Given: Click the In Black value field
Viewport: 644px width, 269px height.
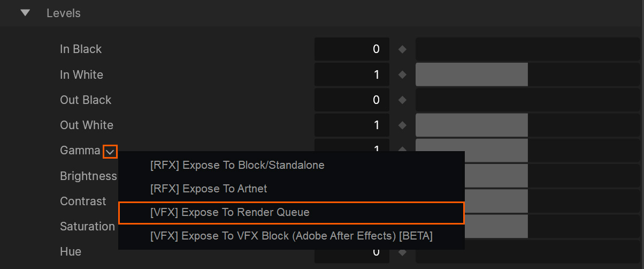Looking at the screenshot, I should pyautogui.click(x=351, y=49).
